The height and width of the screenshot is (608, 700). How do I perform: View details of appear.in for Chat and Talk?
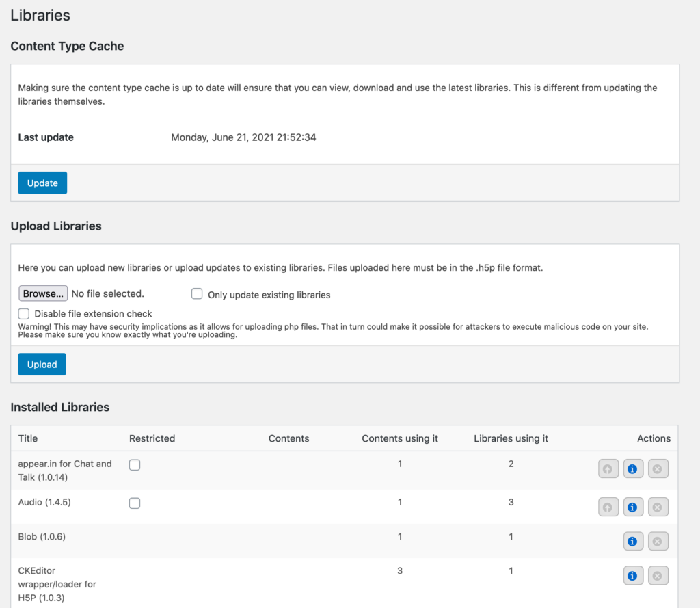coord(633,468)
